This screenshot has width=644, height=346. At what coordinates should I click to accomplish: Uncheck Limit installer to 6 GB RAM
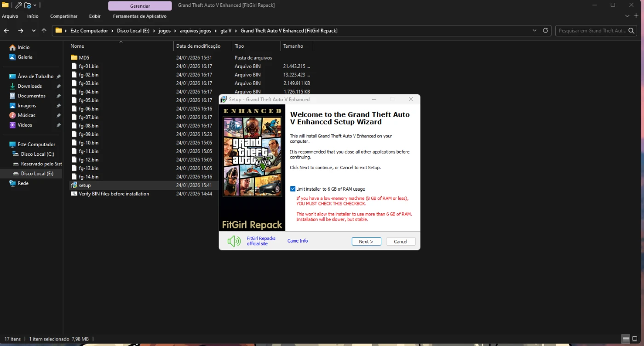tap(293, 189)
